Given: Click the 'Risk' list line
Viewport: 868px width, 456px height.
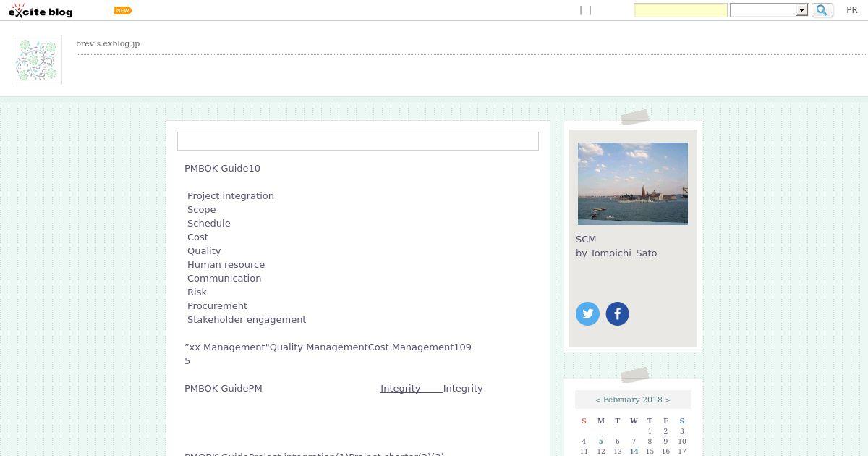Looking at the screenshot, I should 197,292.
